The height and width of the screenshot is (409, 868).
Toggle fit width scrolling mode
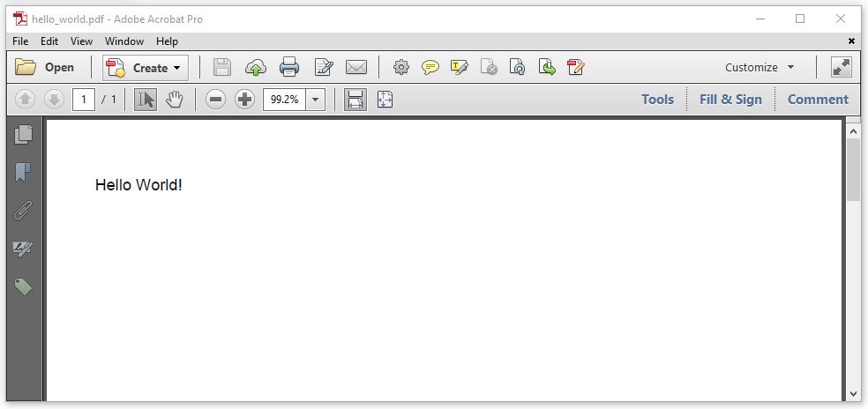pyautogui.click(x=355, y=100)
